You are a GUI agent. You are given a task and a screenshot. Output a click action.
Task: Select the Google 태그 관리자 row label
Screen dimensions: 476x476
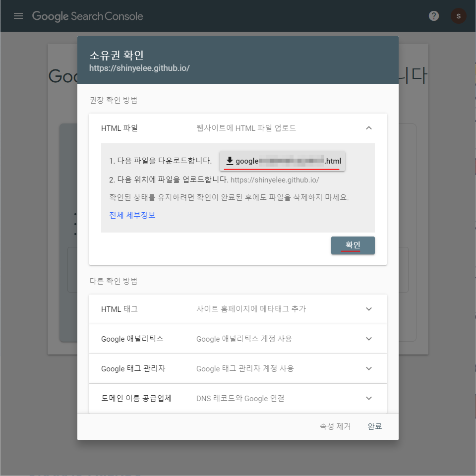(133, 368)
